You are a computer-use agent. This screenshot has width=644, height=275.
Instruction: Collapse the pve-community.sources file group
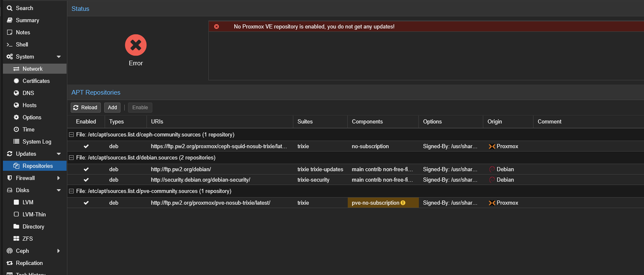[x=71, y=191]
